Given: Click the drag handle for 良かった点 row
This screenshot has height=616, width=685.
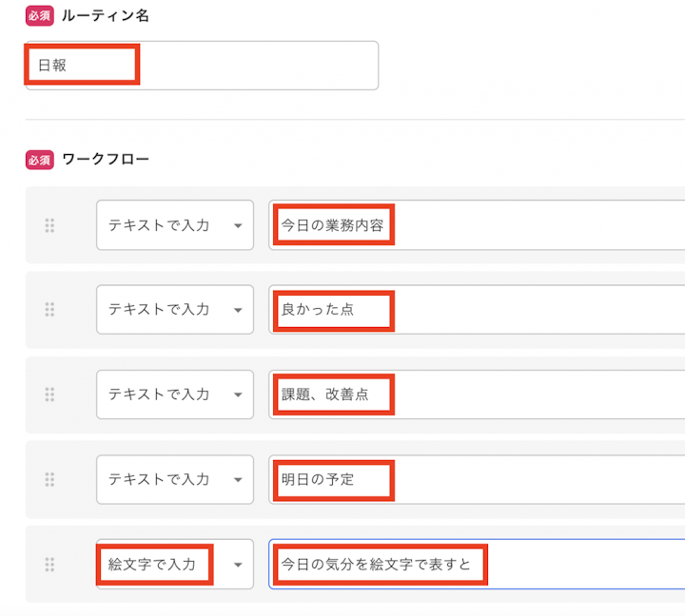Looking at the screenshot, I should click(49, 310).
